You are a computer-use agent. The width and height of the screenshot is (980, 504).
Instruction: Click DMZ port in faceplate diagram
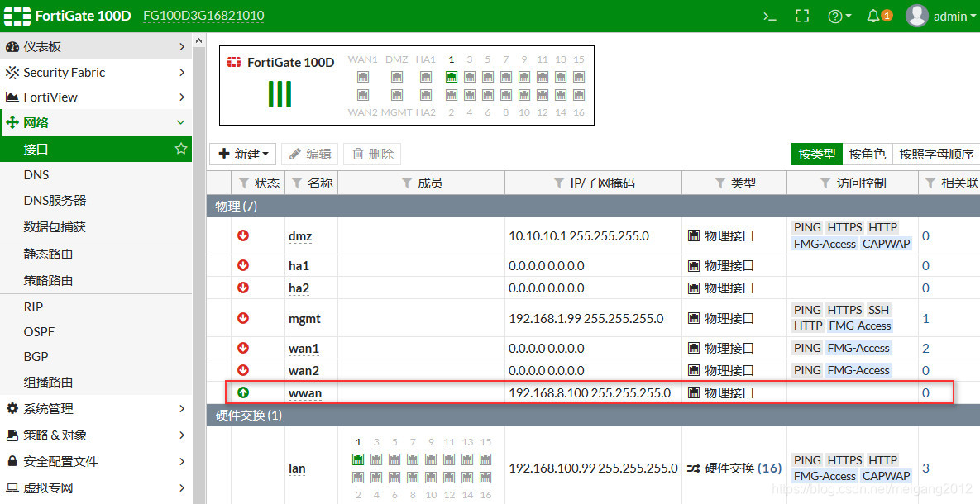coord(397,77)
